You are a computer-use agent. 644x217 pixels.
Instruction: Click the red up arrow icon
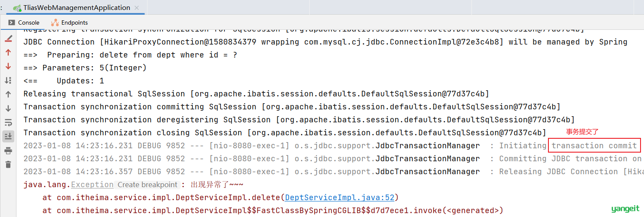pyautogui.click(x=8, y=53)
